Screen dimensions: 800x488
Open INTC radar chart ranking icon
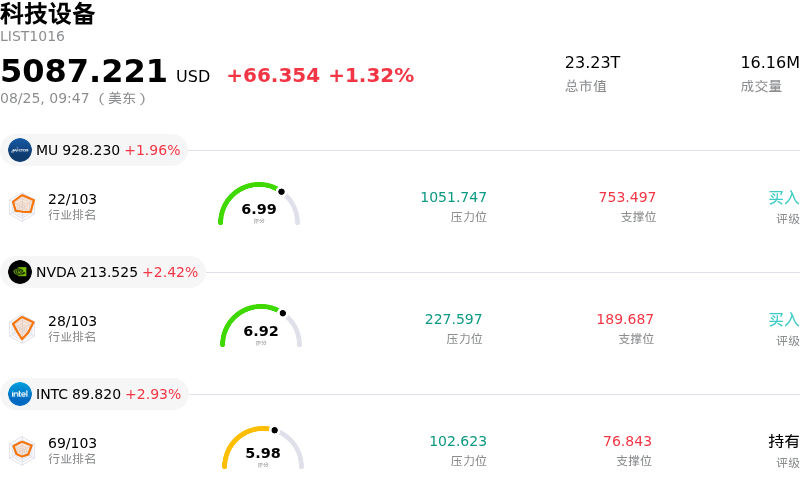pyautogui.click(x=22, y=451)
